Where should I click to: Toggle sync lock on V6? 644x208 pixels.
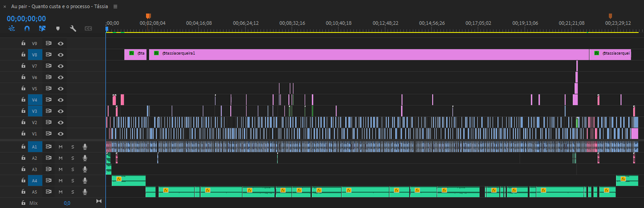point(48,77)
